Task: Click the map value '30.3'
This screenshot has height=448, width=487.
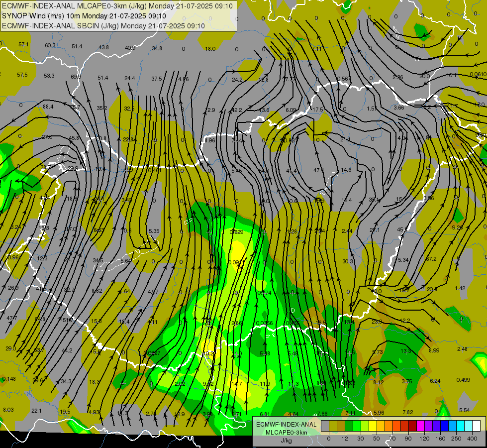Action: (x=348, y=261)
